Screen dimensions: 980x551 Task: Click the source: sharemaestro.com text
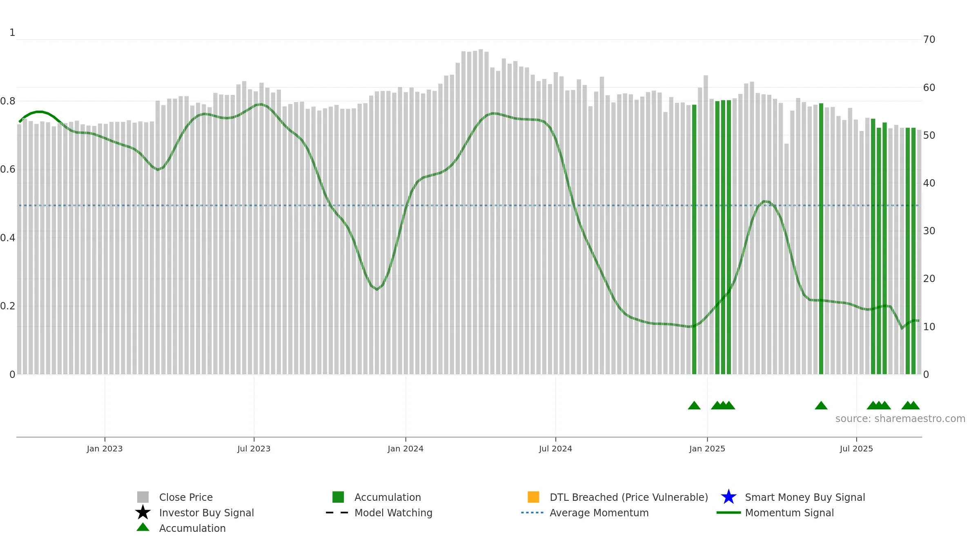900,419
